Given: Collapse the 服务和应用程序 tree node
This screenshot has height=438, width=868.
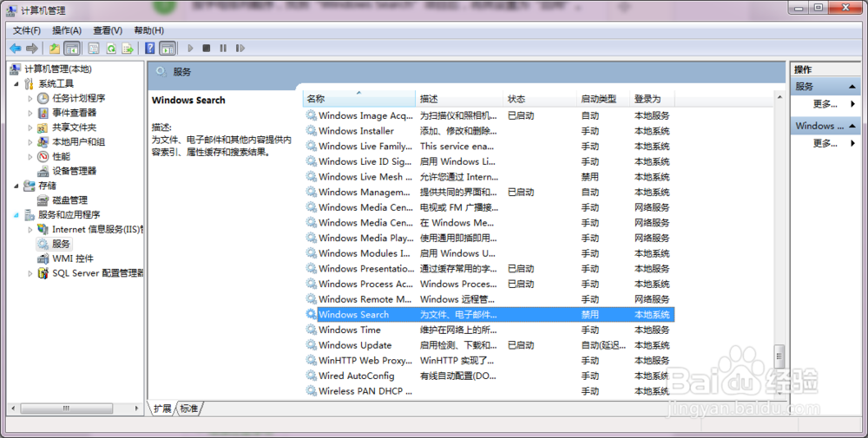Looking at the screenshot, I should tap(16, 215).
